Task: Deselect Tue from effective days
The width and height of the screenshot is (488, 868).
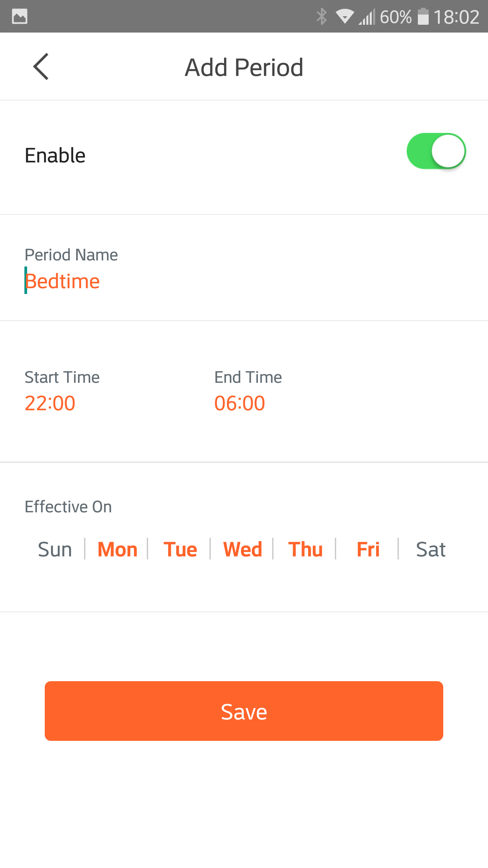Action: coord(180,549)
